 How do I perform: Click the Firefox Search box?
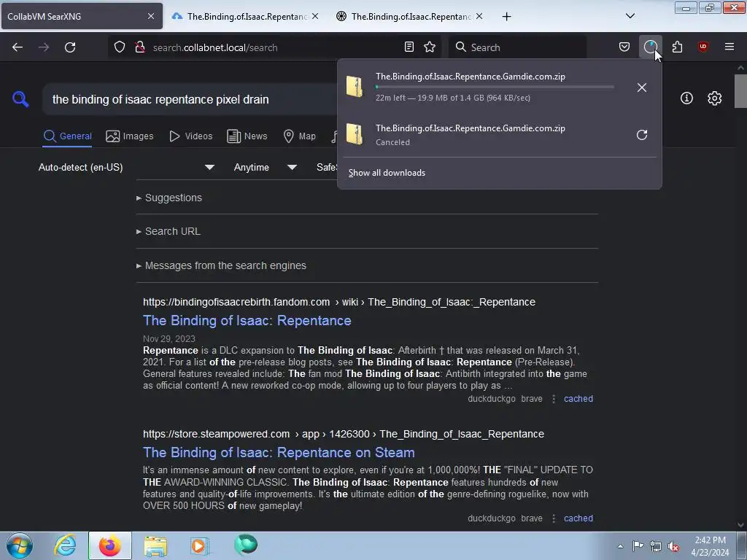click(x=517, y=47)
